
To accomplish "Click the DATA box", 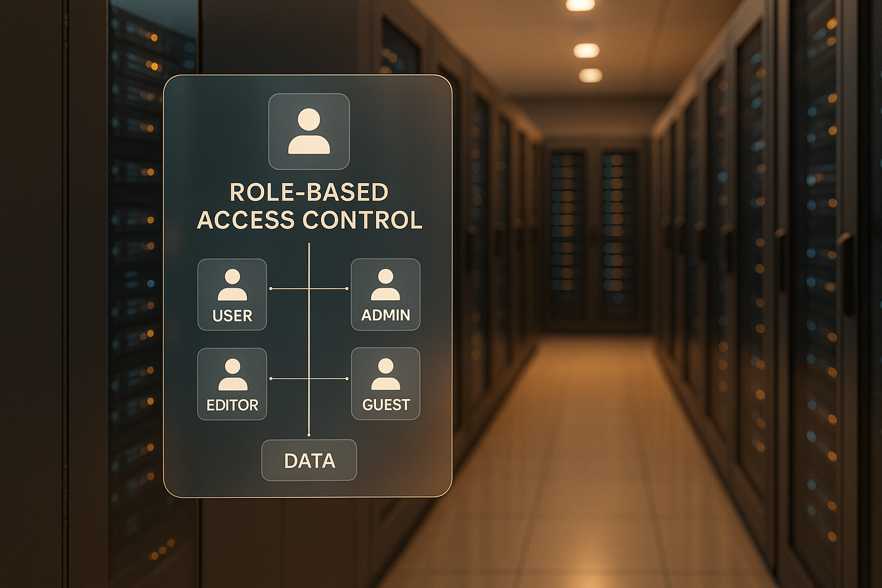I will click(309, 460).
